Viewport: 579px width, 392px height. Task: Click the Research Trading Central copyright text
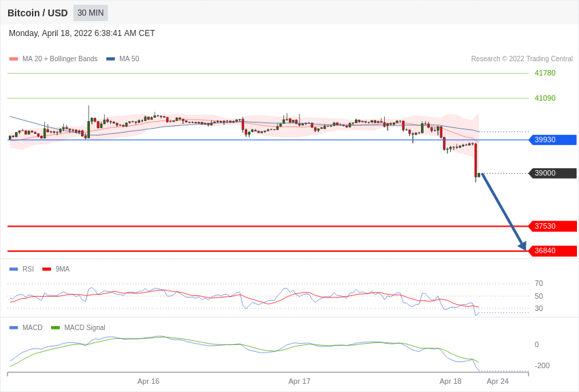click(x=522, y=59)
